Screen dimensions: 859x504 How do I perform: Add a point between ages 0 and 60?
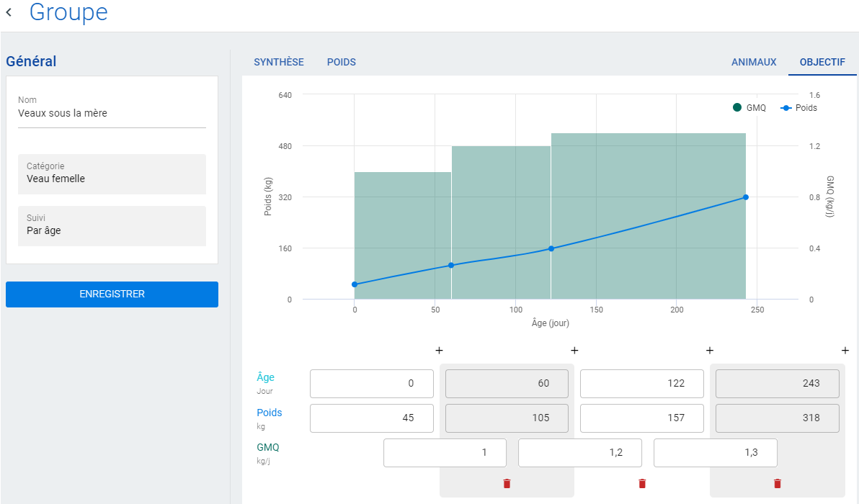(439, 350)
